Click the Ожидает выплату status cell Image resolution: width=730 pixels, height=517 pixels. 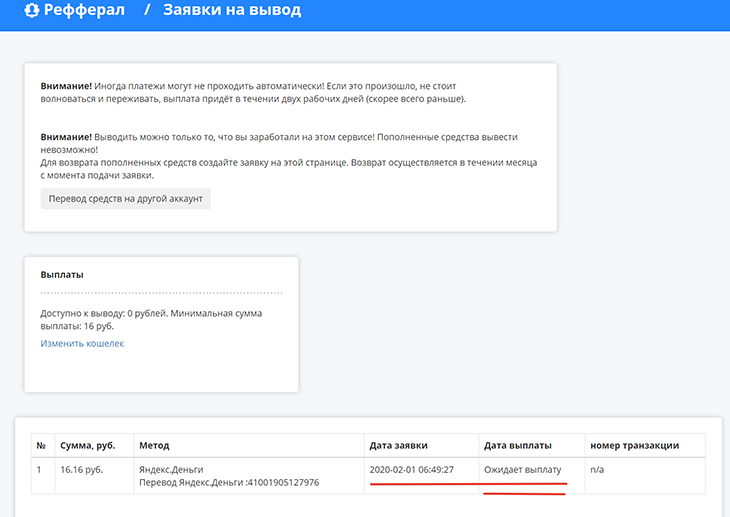(523, 469)
